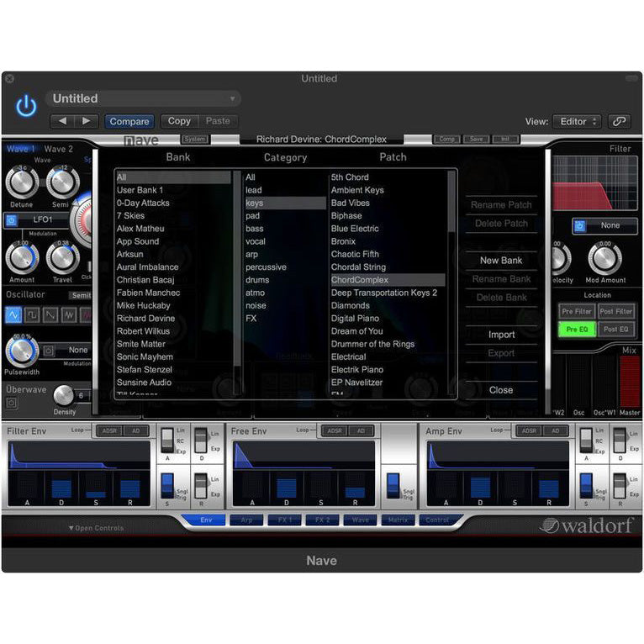Adjust the Pulsewidth knob

tap(21, 351)
